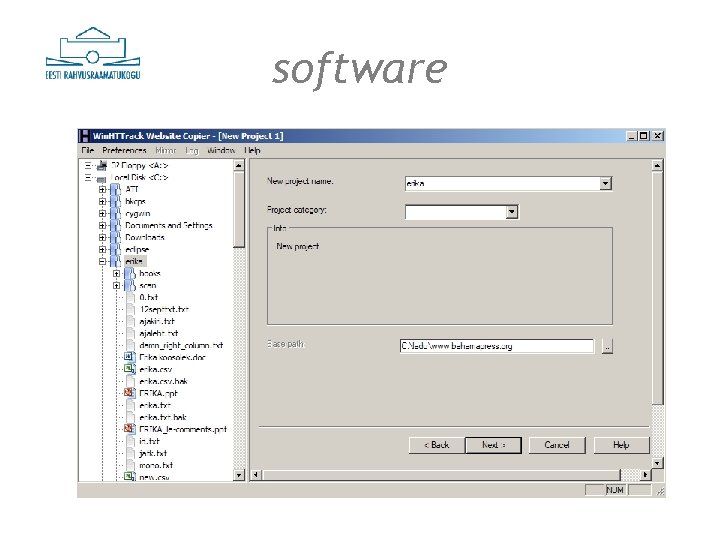Image resolution: width=720 pixels, height=540 pixels.
Task: Click the Documents and Settings folder icon
Action: click(116, 225)
